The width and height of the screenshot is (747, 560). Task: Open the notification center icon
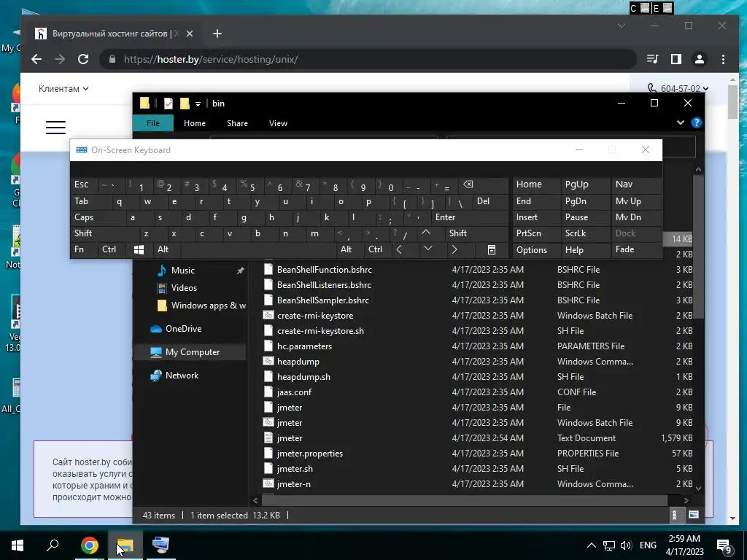tap(724, 546)
